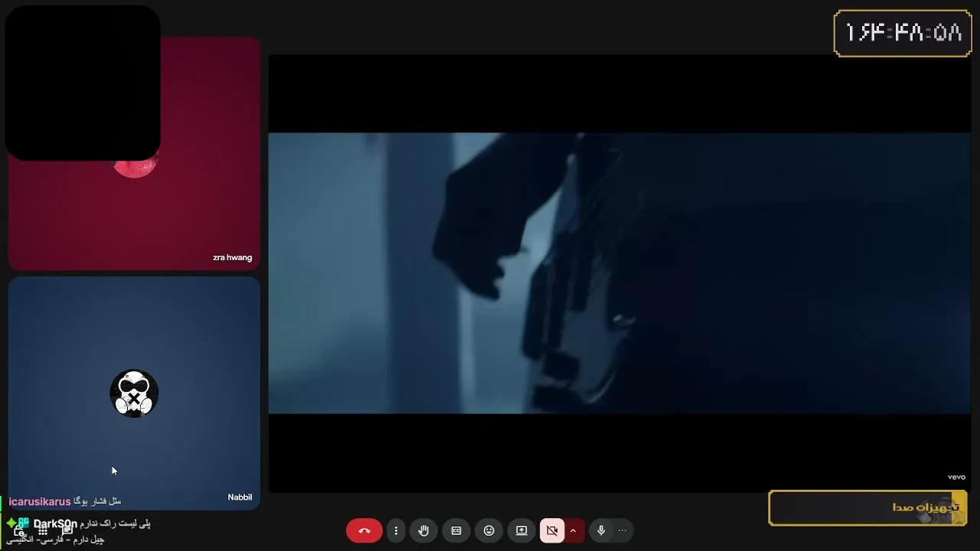980x551 pixels.
Task: Open audio options next to the microphone
Action: tap(622, 530)
